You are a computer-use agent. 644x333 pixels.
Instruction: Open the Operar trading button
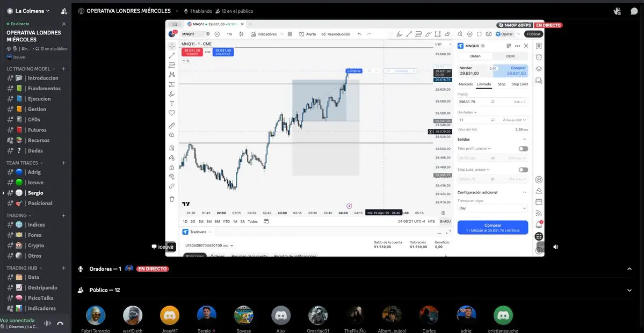[504, 34]
